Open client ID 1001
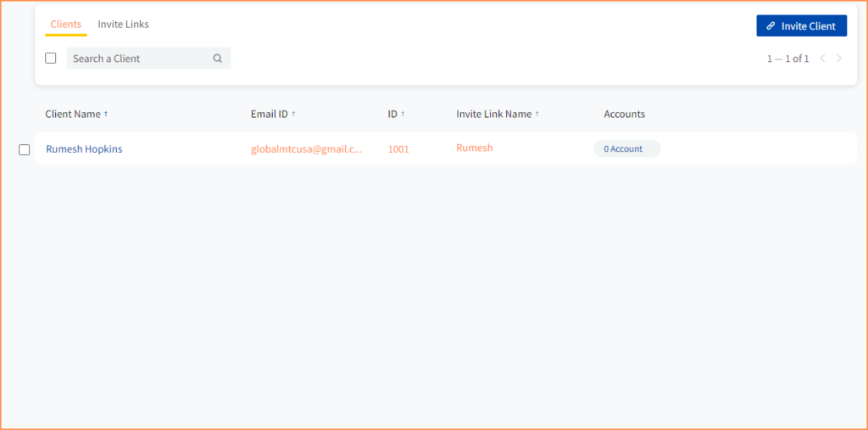The height and width of the screenshot is (430, 868). 398,149
